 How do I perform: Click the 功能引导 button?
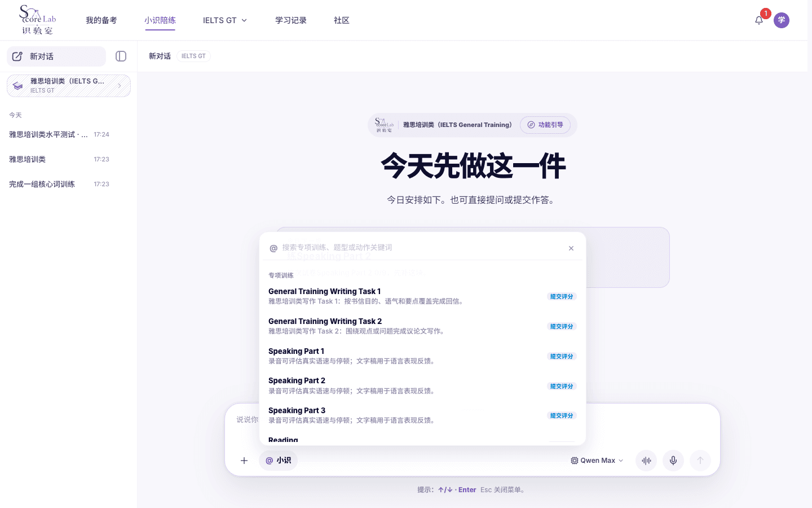click(545, 125)
